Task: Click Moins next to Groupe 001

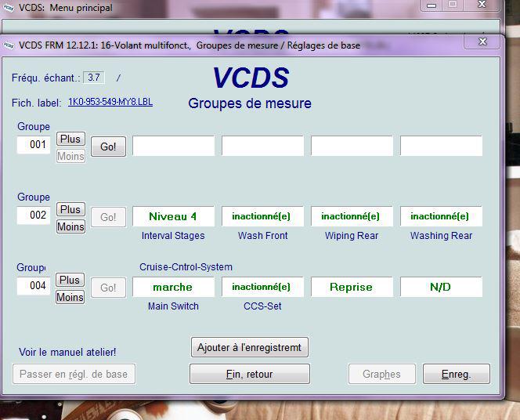Action: [70, 156]
